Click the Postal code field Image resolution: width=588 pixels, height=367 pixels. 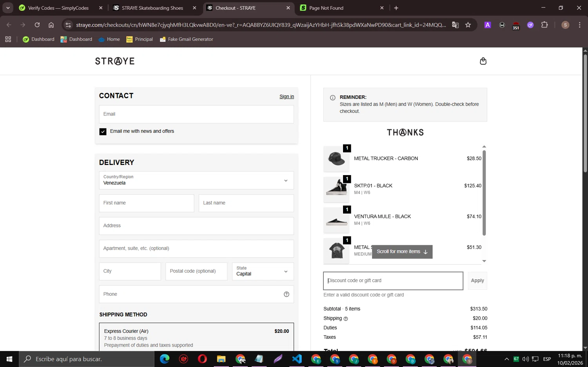click(x=196, y=271)
